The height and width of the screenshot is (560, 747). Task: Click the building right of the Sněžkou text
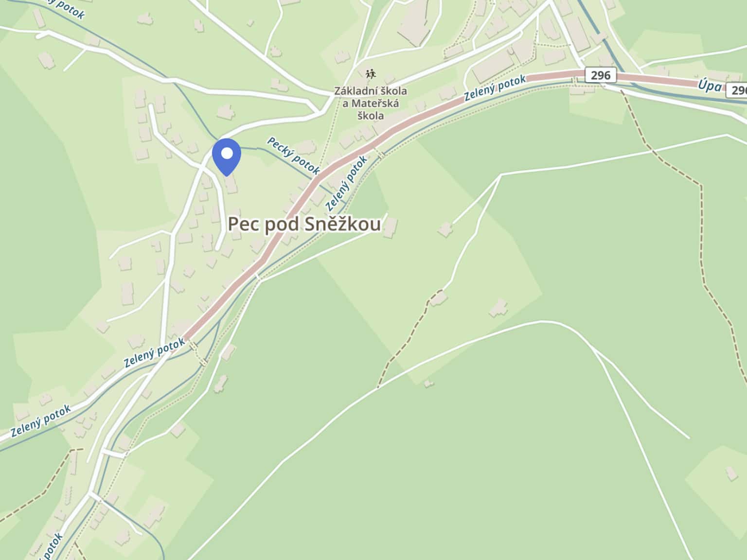pos(390,227)
